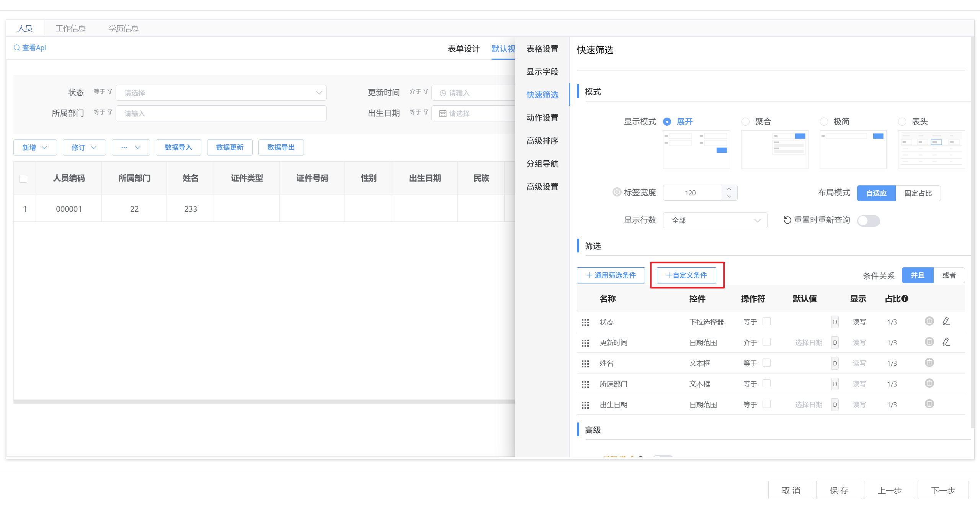The width and height of the screenshot is (980, 506).
Task: Select the 聚合 display mode
Action: 746,121
